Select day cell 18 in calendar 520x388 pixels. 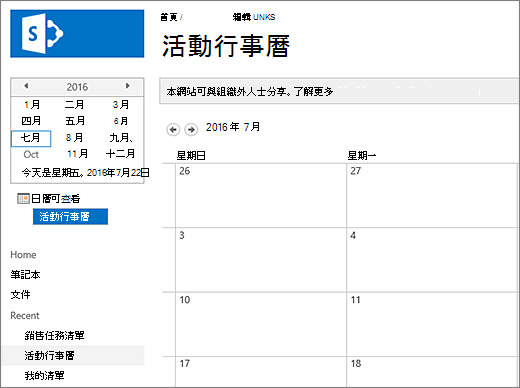(432, 372)
